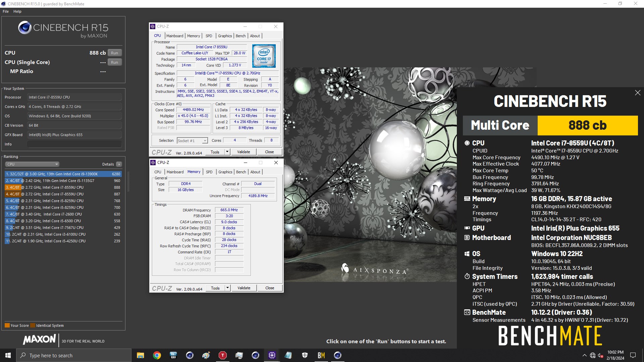The height and width of the screenshot is (362, 644).
Task: Click Tools button in lower CPU-Z
Action: pos(215,288)
